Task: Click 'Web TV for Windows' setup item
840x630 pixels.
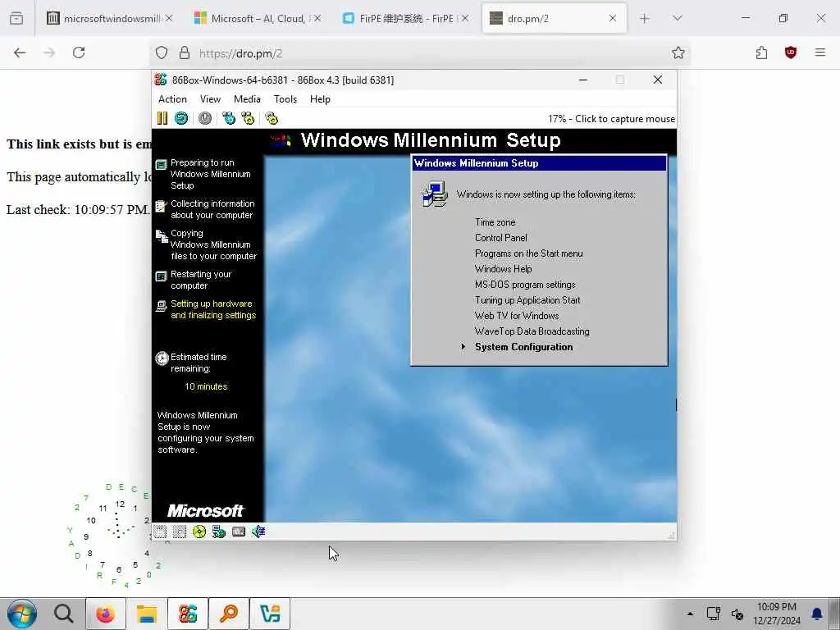Action: point(517,316)
